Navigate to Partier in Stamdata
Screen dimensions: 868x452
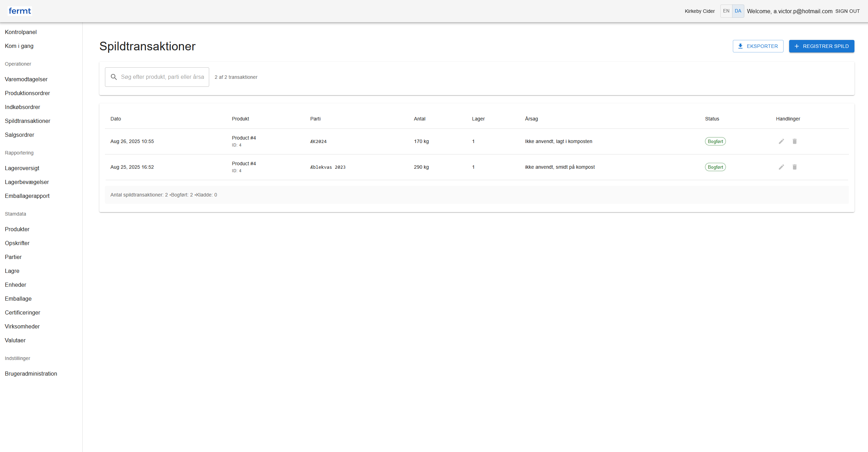coord(13,257)
